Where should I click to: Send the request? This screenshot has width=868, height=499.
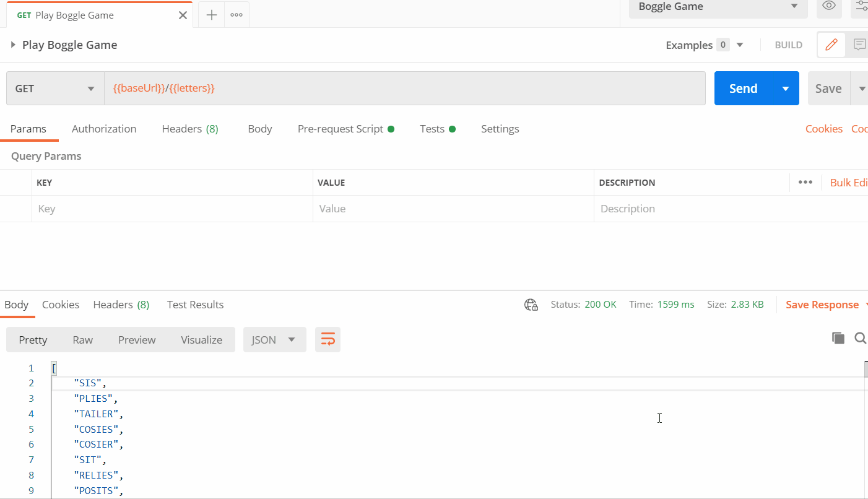click(x=743, y=89)
